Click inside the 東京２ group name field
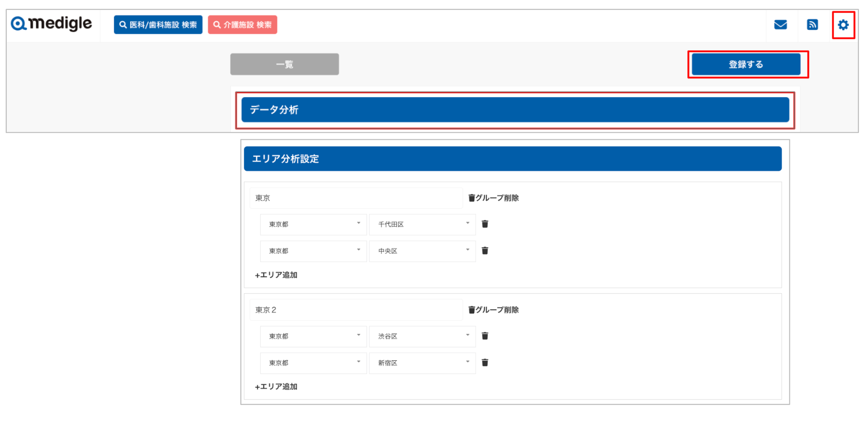The image size is (868, 424). coord(356,310)
